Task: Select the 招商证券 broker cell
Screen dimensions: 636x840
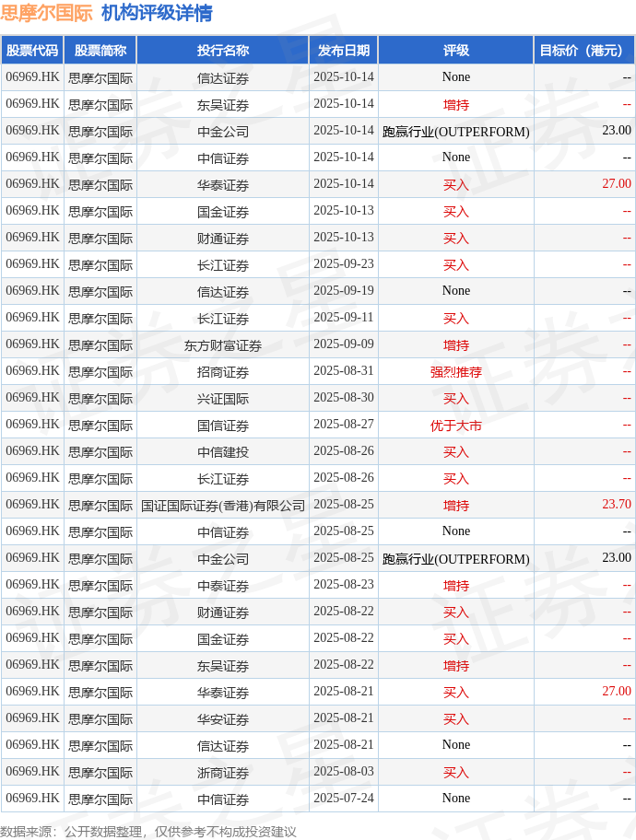Action: [x=222, y=372]
